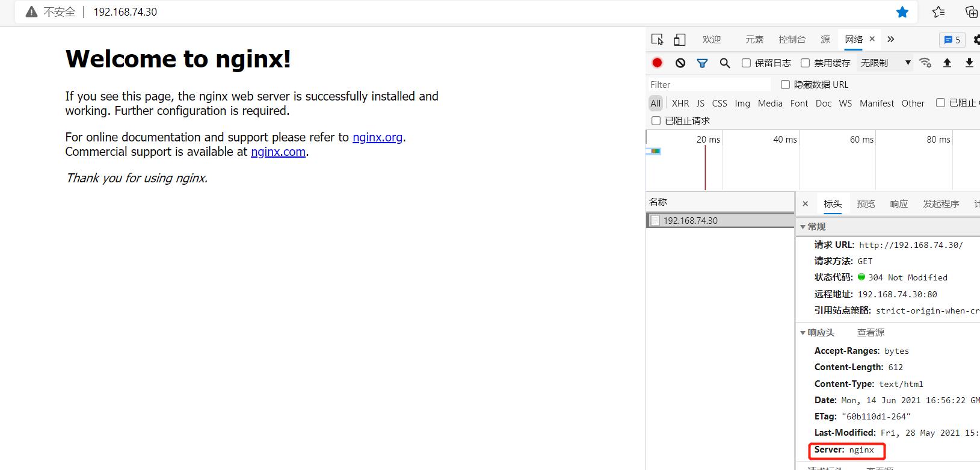Viewport: 980px width, 470px height.
Task: Open the 无限制 throttling dropdown
Action: [885, 63]
